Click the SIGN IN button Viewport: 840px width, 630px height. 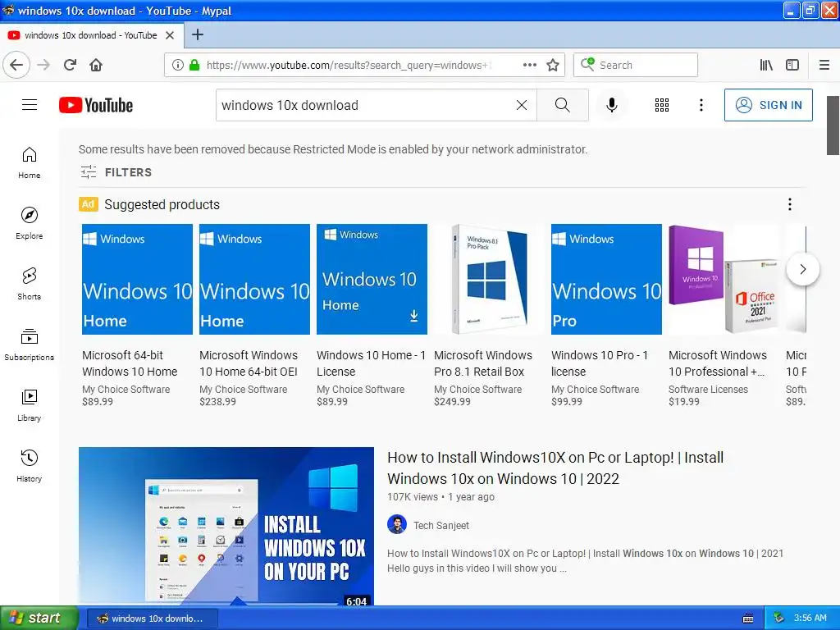tap(768, 105)
